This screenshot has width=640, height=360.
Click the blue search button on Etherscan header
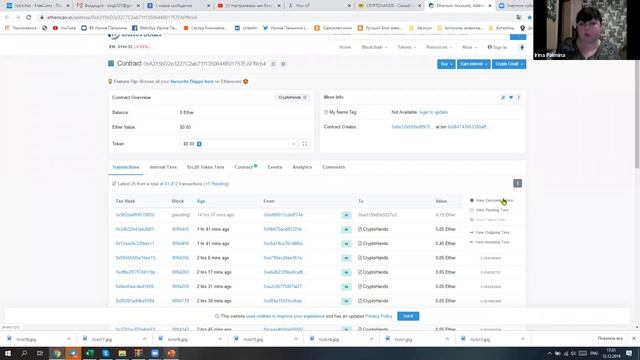(x=518, y=37)
